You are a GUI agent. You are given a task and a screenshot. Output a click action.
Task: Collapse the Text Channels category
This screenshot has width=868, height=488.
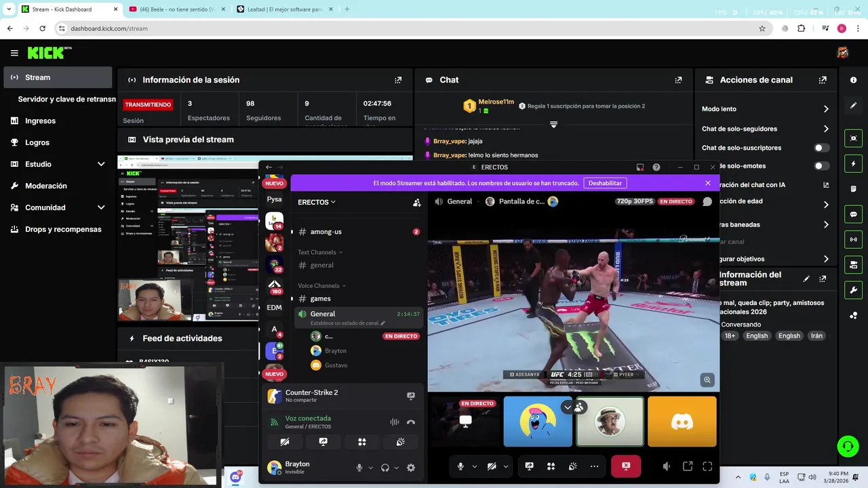[x=320, y=252]
